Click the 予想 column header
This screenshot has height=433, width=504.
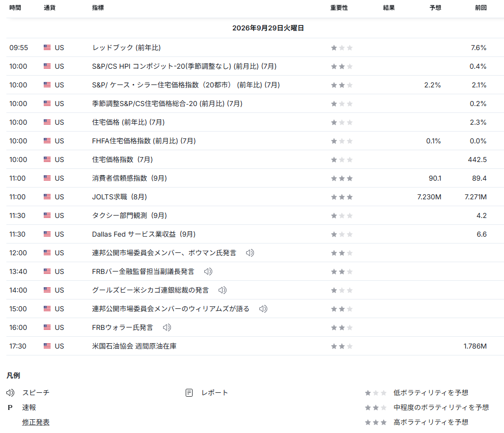(435, 8)
